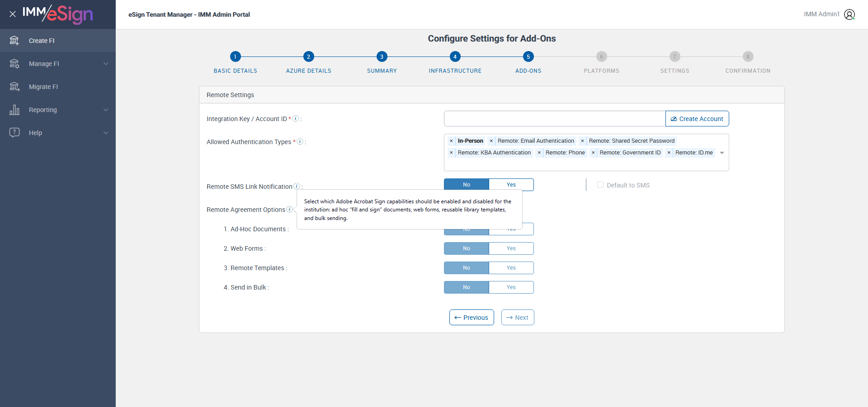
Task: Click step 6 Platforms circle
Action: tap(601, 56)
